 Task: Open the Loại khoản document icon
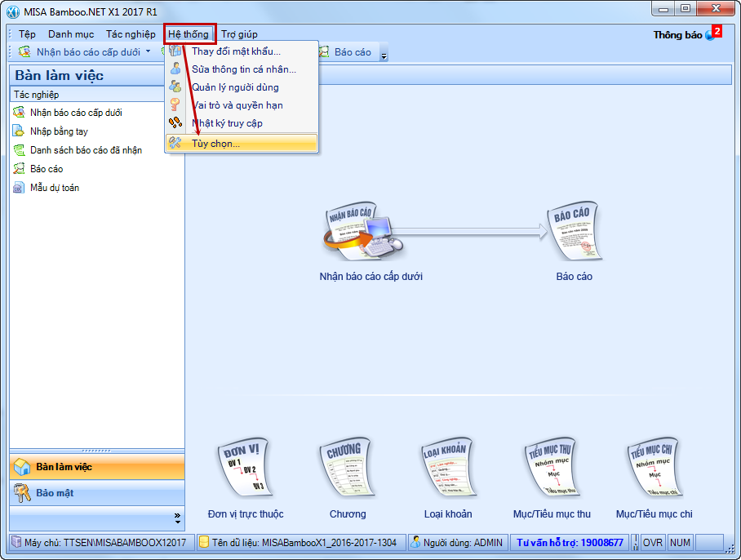click(448, 468)
